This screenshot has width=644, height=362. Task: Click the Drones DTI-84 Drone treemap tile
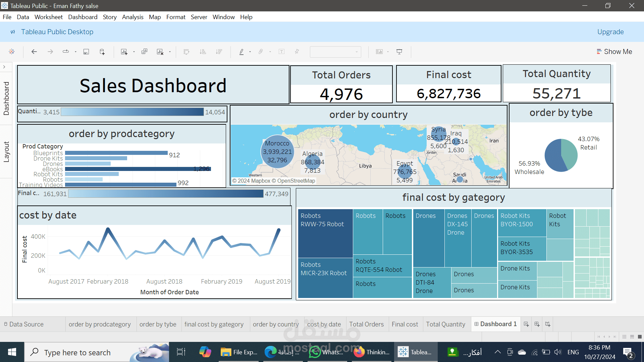click(432, 283)
